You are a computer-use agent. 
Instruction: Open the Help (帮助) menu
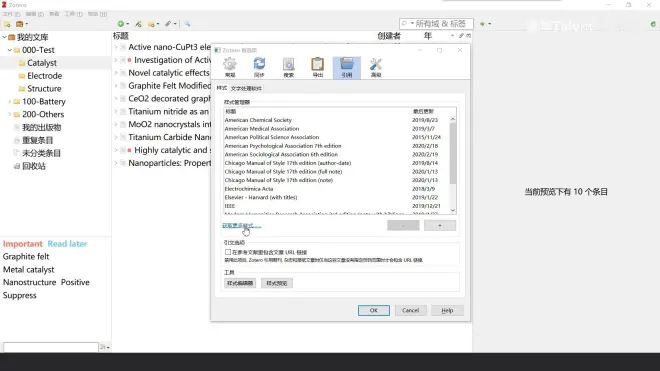coord(97,14)
